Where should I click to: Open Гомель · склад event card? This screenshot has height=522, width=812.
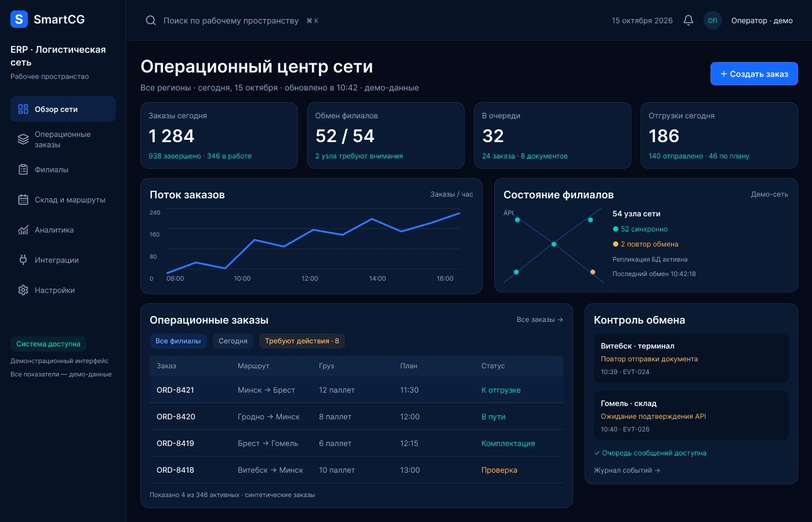[x=691, y=415]
